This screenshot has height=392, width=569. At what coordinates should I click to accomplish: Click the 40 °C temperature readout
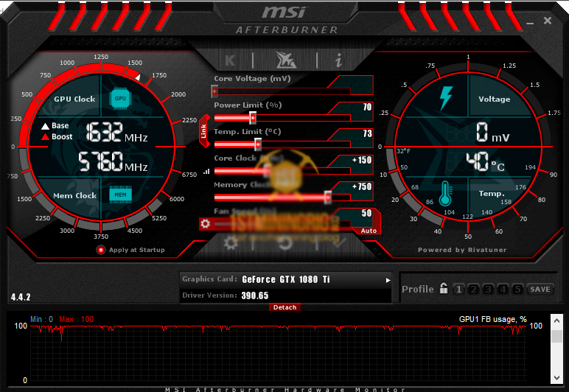pos(486,161)
